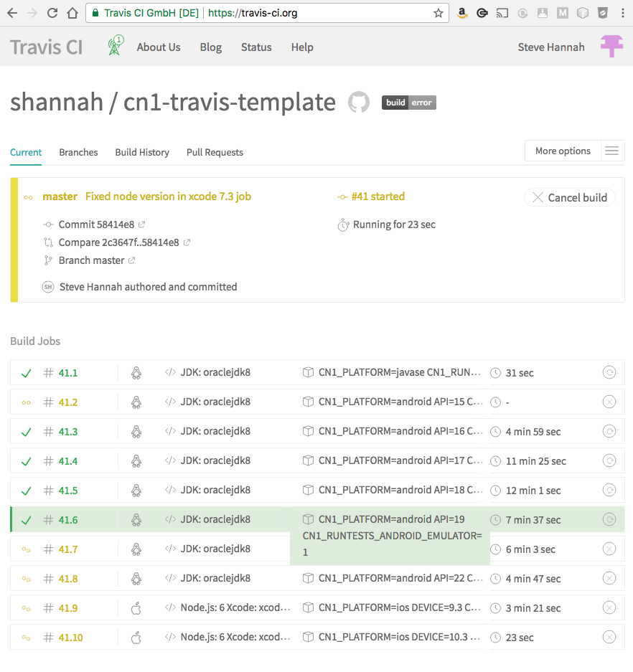
Task: Open the Branches tab
Action: tap(78, 152)
